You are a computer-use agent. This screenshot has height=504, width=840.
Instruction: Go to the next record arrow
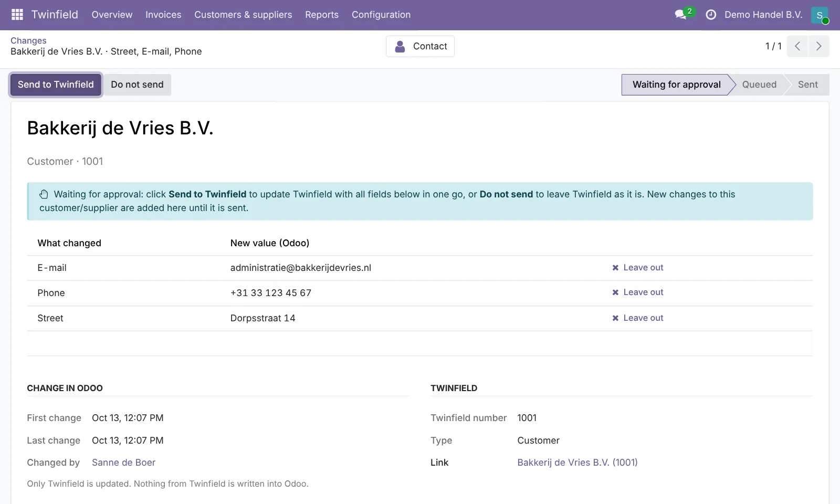(818, 46)
